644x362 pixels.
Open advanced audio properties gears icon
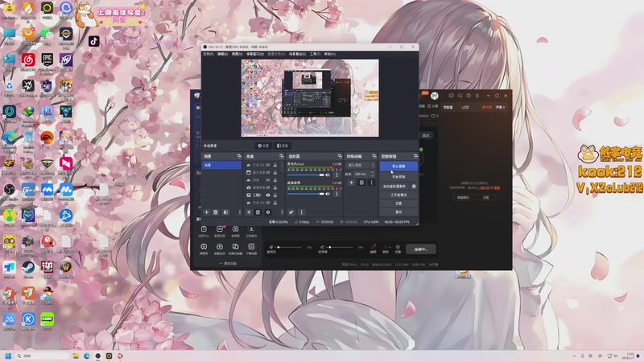click(291, 212)
